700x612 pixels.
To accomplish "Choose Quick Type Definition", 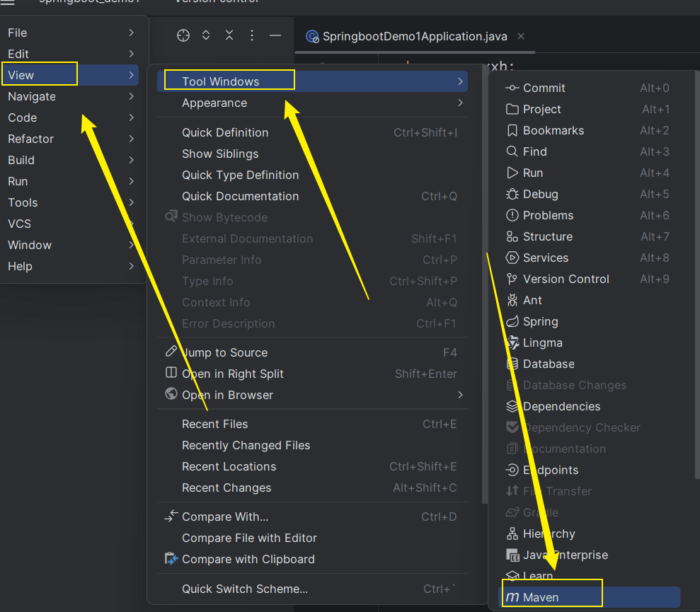I will (312, 175).
